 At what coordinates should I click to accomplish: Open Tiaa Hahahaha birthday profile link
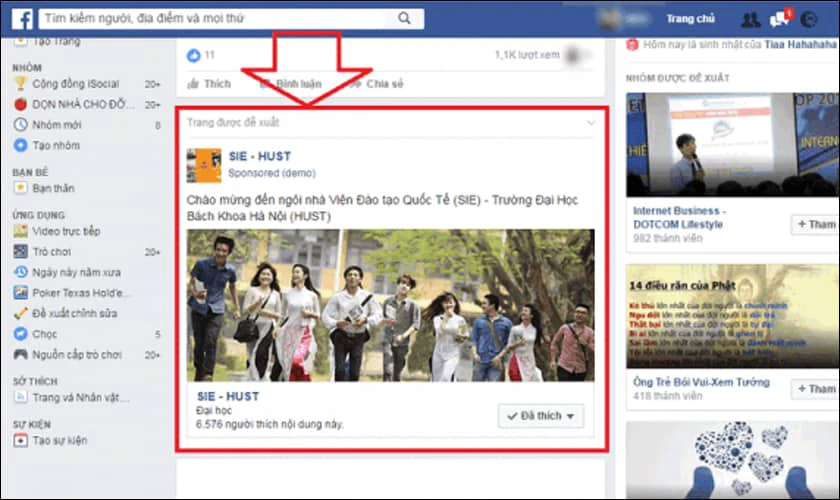[800, 44]
